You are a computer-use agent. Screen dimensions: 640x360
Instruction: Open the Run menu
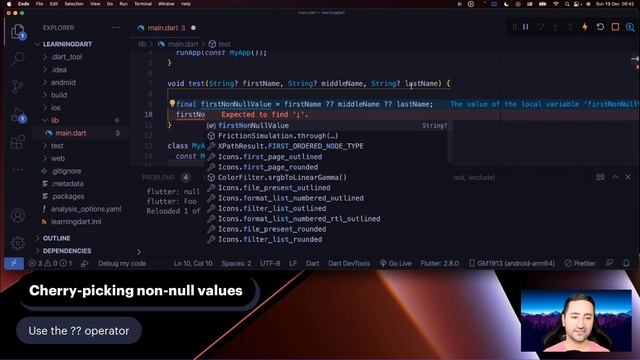click(x=123, y=4)
